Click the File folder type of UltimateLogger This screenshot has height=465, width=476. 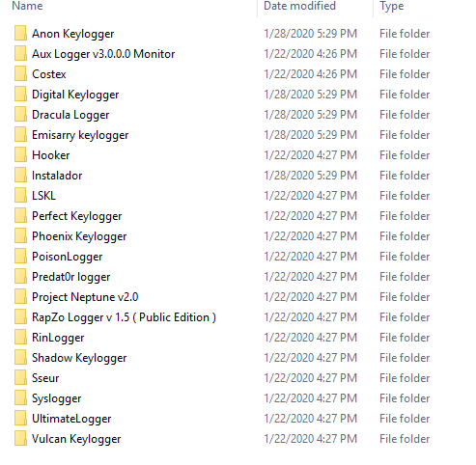[x=405, y=419]
